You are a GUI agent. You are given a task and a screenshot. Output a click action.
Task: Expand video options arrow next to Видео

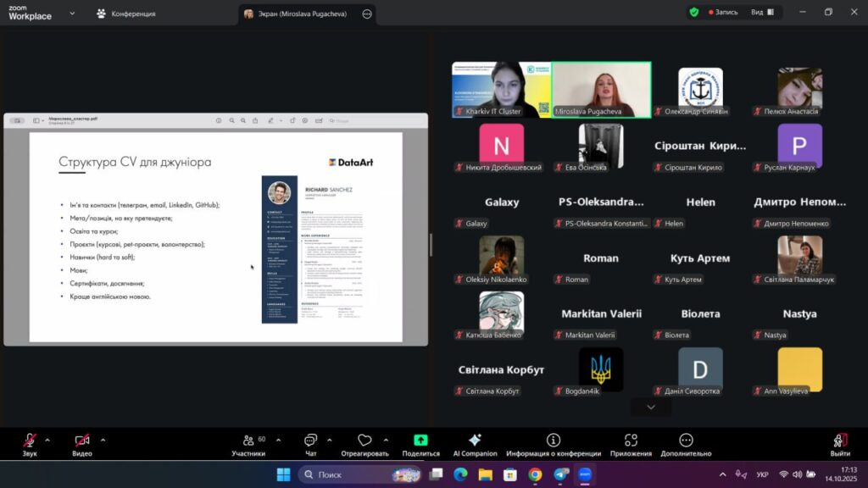[103, 440]
